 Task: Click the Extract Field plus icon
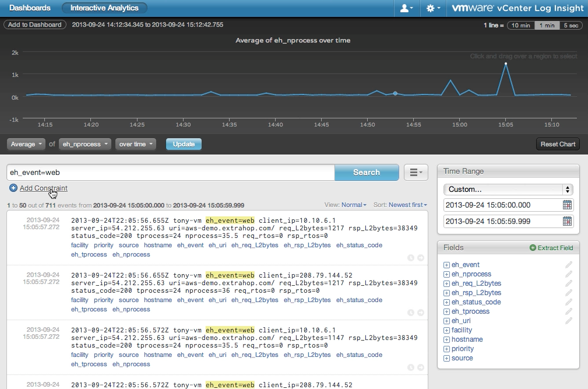point(533,248)
